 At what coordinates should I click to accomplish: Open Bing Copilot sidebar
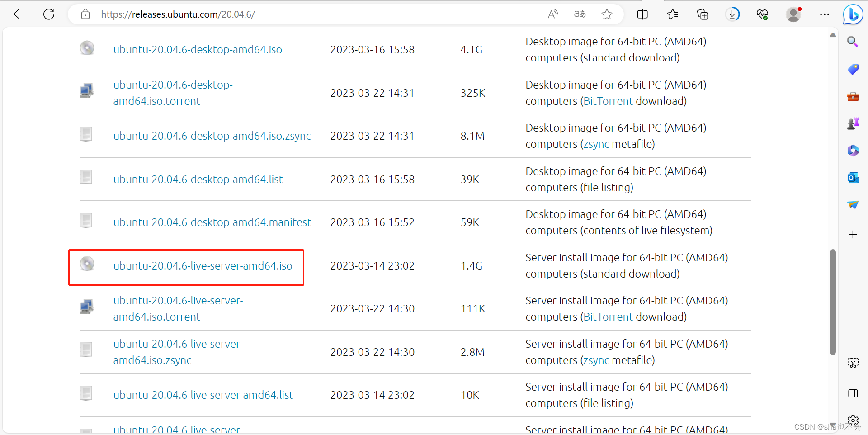[x=853, y=14]
